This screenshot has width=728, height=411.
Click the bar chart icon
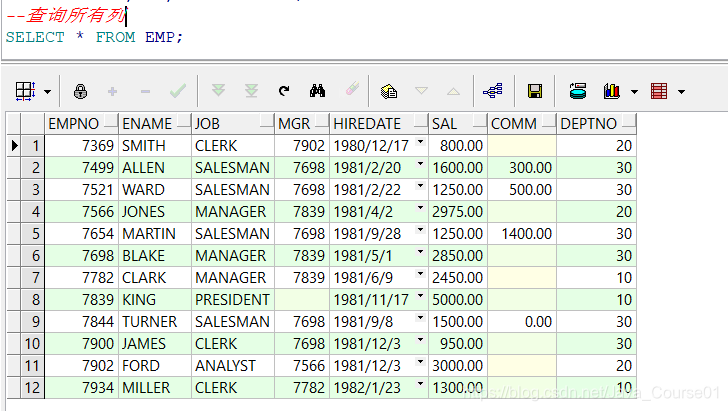coord(611,91)
